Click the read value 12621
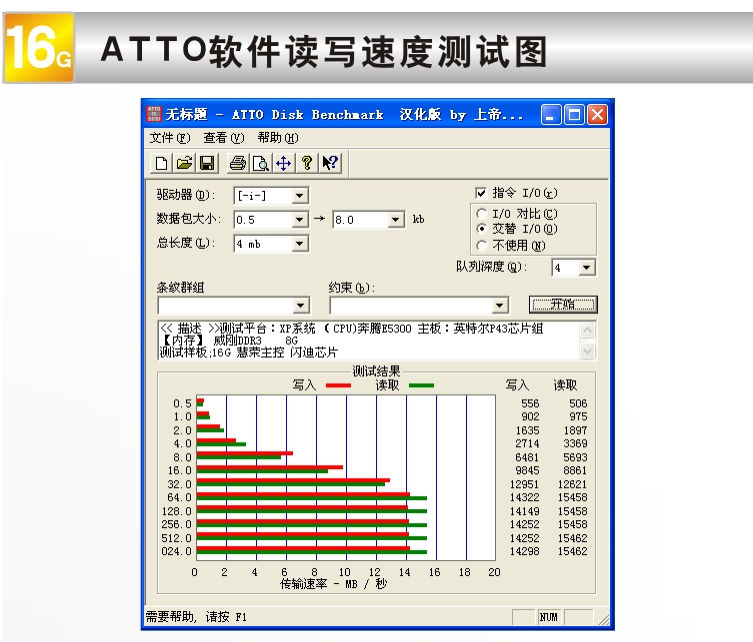The image size is (753, 642). click(572, 484)
